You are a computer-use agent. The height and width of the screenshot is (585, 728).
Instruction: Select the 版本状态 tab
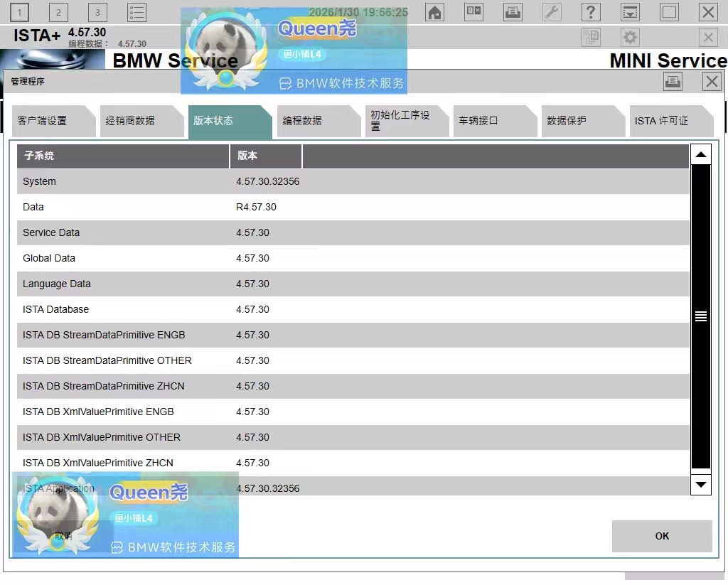[230, 121]
